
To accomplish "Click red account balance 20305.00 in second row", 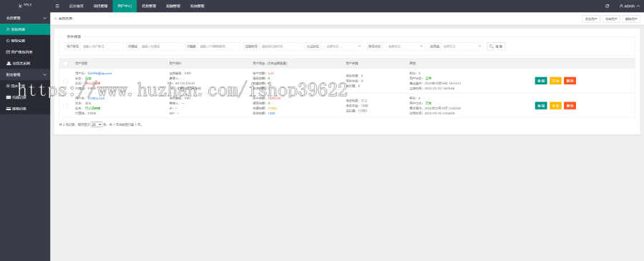I will 274,99.
